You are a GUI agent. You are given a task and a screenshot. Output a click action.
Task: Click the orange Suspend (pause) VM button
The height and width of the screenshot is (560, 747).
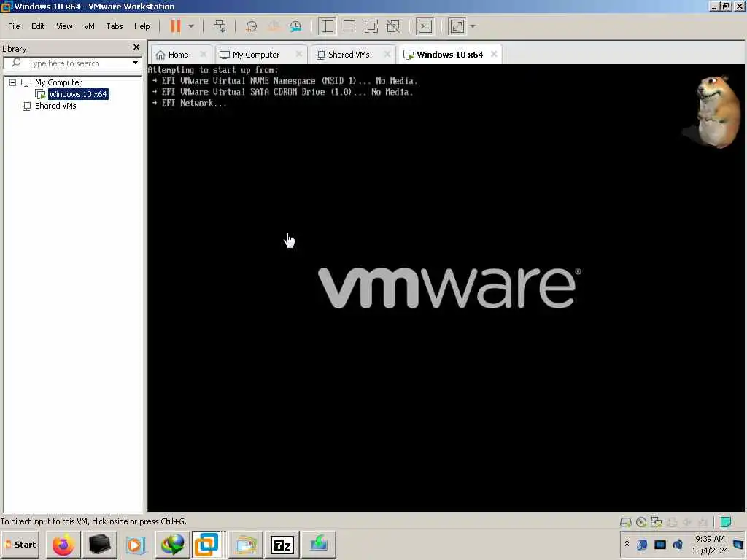tap(176, 26)
